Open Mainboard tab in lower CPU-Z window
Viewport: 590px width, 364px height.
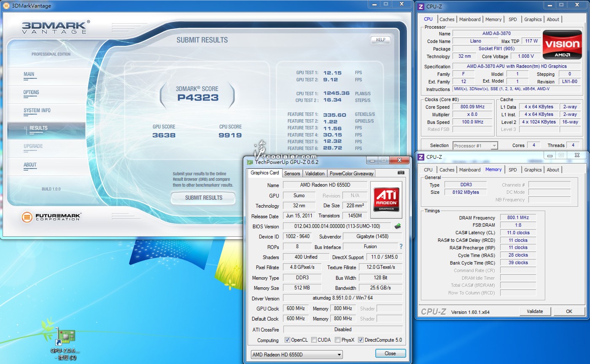pos(470,170)
